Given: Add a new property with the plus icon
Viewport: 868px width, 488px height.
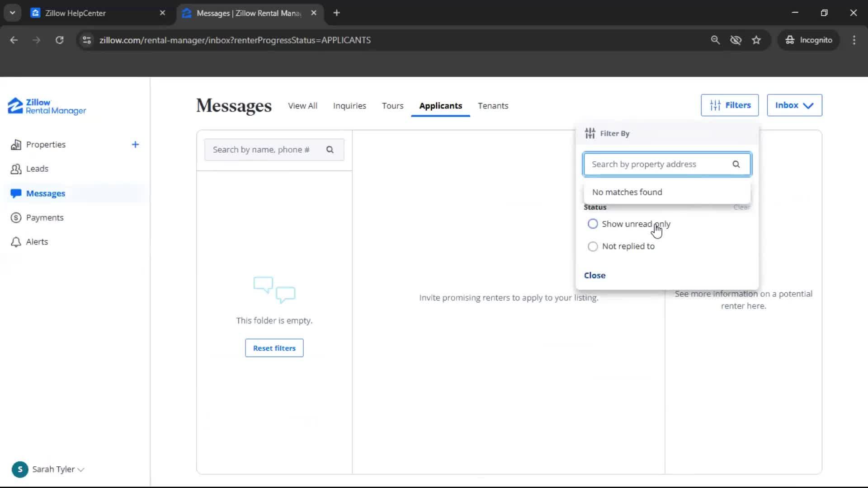Looking at the screenshot, I should [135, 144].
